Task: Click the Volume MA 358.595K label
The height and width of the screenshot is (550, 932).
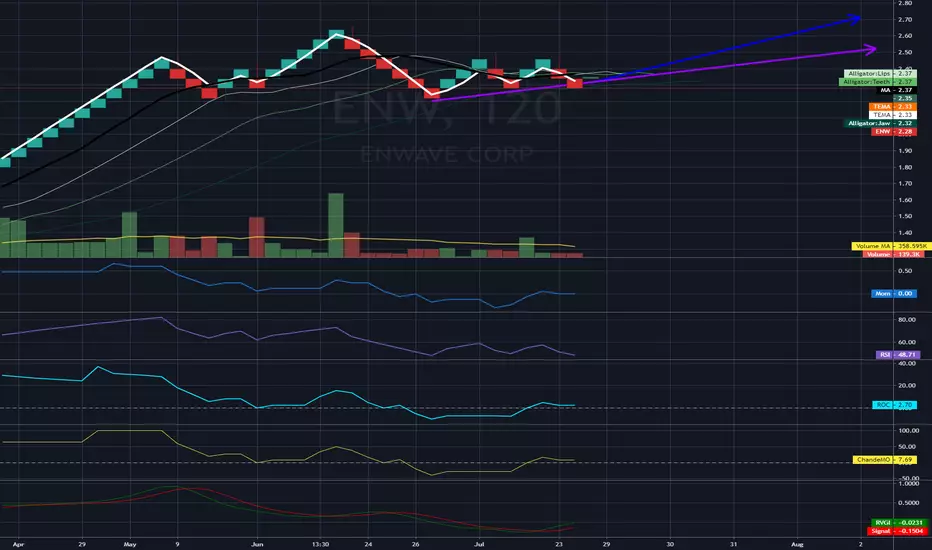Action: tap(890, 246)
